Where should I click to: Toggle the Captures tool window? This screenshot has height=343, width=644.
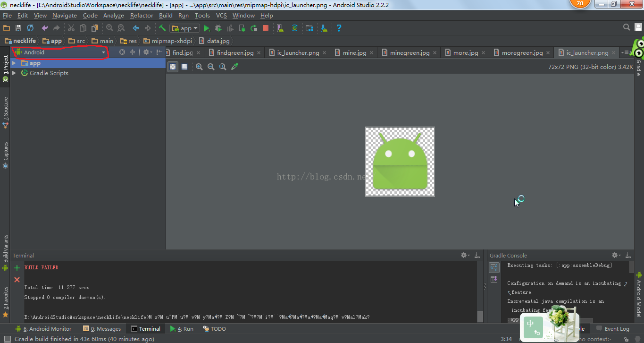click(x=6, y=155)
